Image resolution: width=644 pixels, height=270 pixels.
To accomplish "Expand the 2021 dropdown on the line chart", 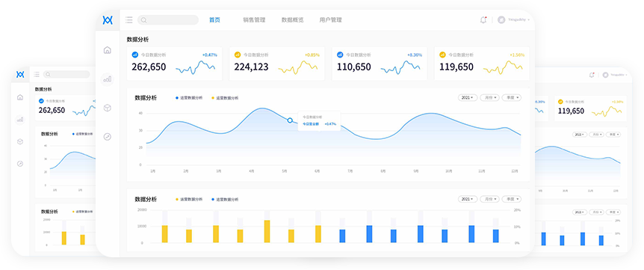I will (x=468, y=98).
